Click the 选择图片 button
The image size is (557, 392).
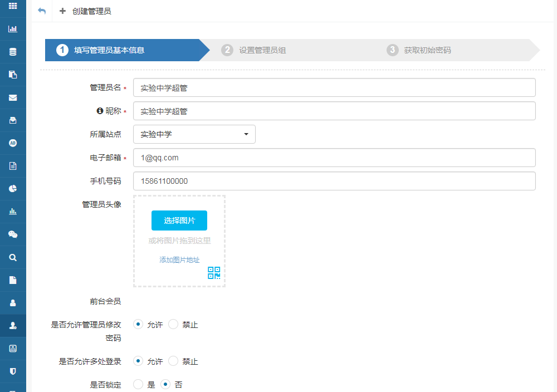179,220
